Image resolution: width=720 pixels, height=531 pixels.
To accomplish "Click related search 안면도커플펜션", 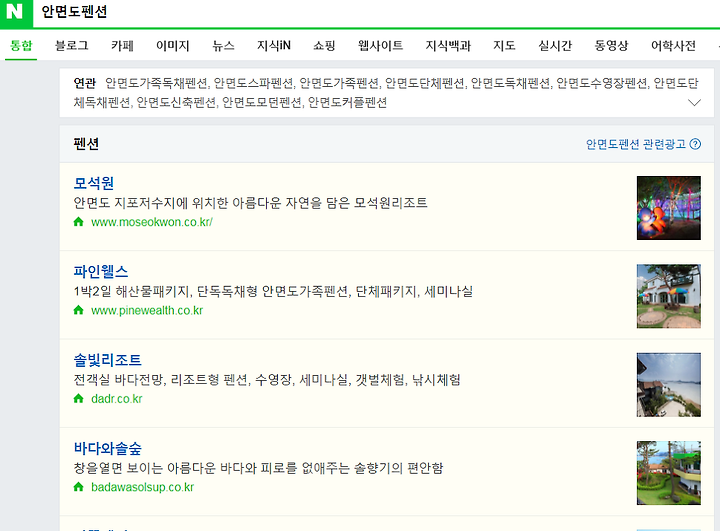I will pyautogui.click(x=347, y=102).
